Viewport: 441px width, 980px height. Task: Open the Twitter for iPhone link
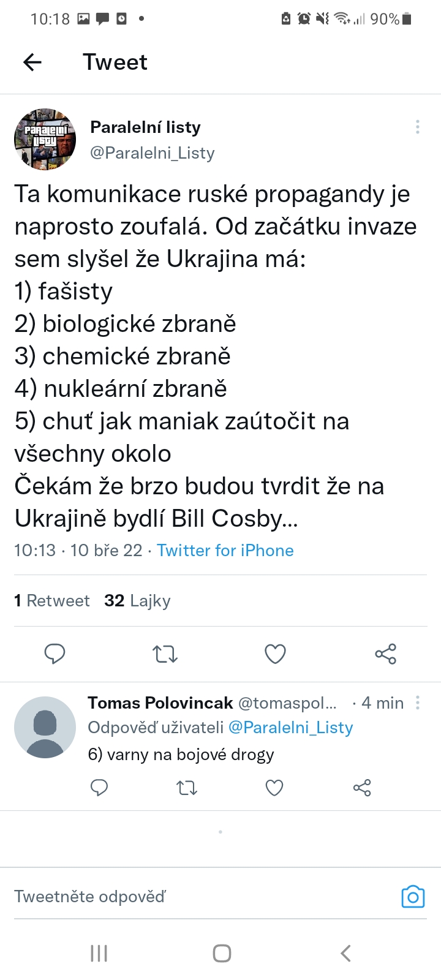pos(225,550)
